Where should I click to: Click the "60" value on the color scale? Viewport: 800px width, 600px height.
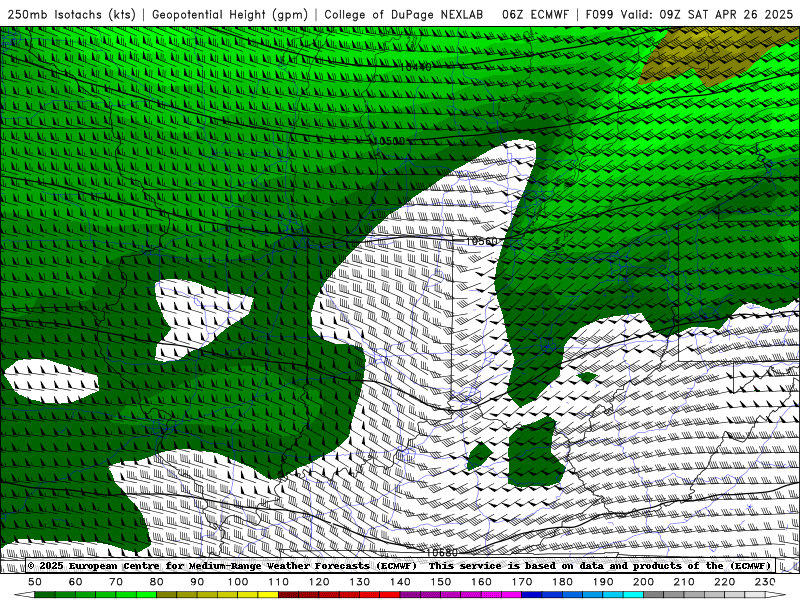point(75,582)
